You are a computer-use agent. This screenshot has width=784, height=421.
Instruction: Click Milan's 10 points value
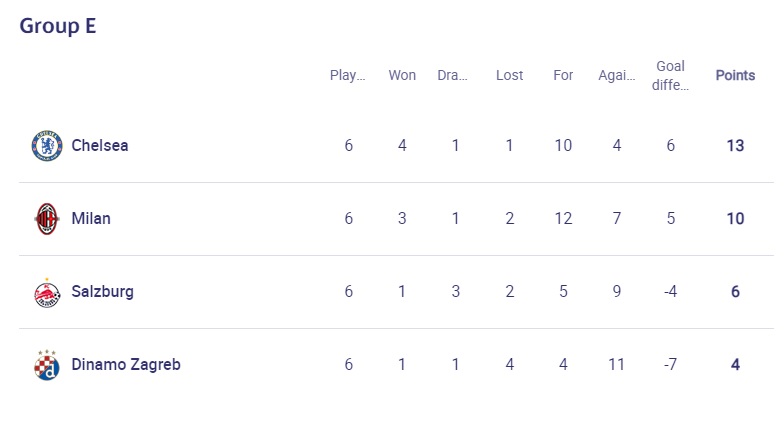(x=735, y=218)
